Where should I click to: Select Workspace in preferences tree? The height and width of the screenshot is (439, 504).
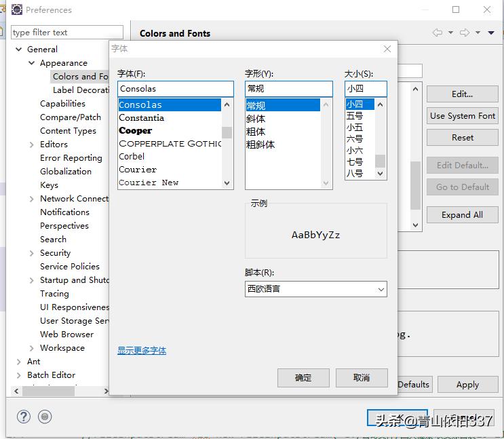(62, 348)
